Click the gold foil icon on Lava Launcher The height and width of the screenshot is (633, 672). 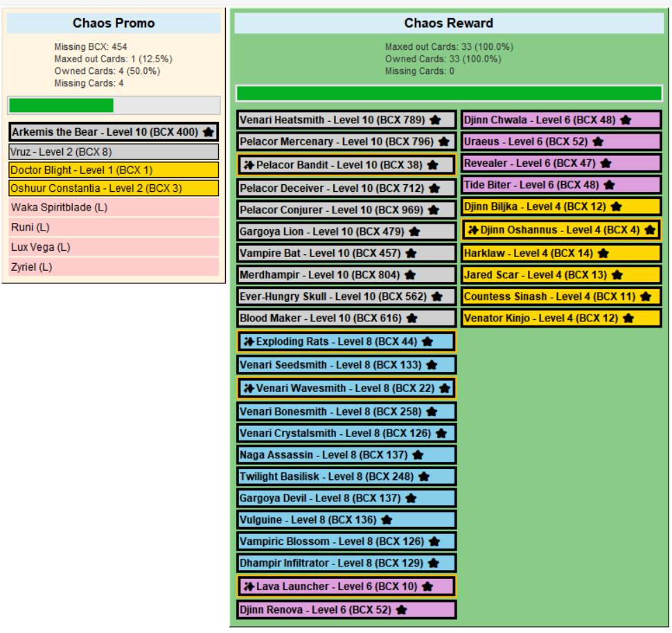(249, 587)
